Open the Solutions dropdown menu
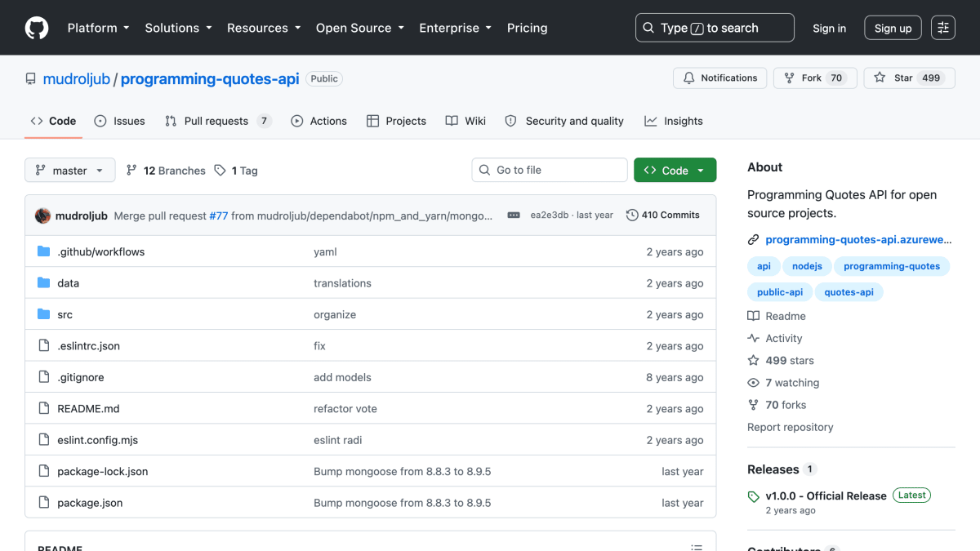This screenshot has height=551, width=980. [178, 28]
